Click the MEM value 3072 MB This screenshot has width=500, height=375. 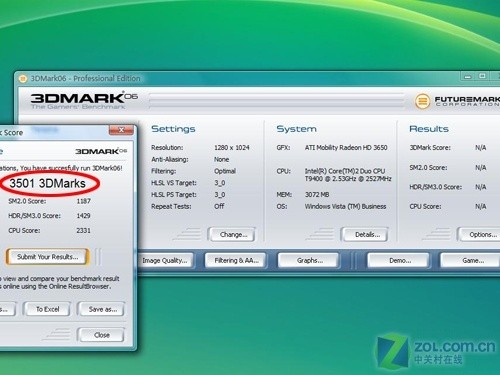point(317,194)
